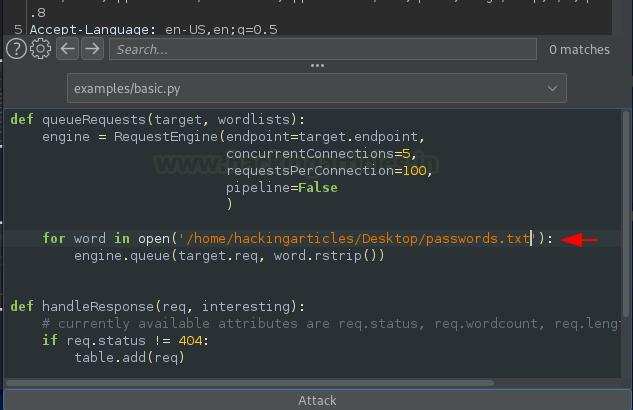
Task: Open the search help question-mark icon
Action: (17, 49)
